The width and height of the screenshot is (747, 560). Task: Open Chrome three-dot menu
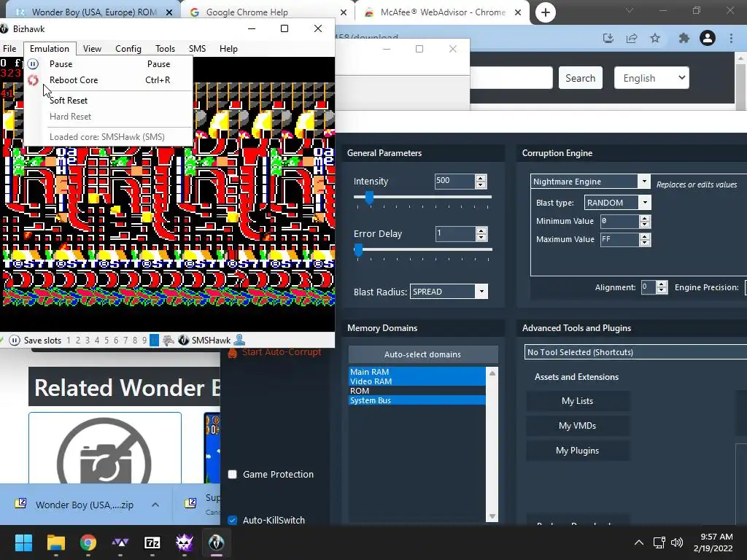[731, 38]
